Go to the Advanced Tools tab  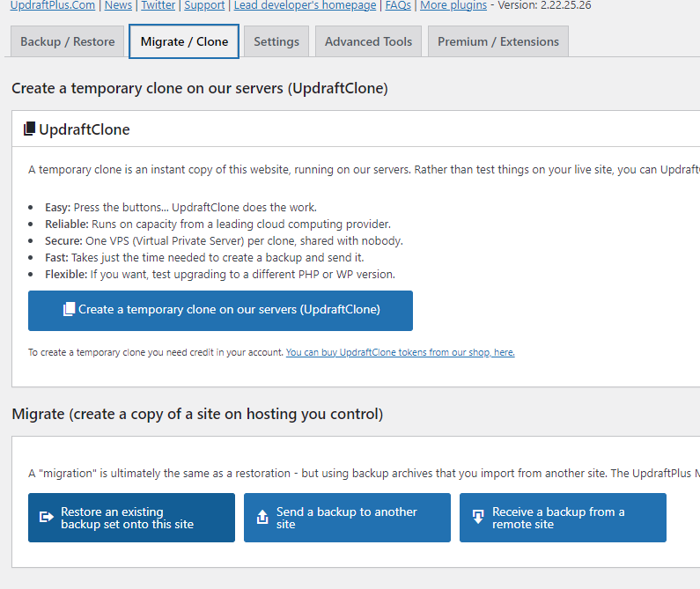[x=368, y=41]
